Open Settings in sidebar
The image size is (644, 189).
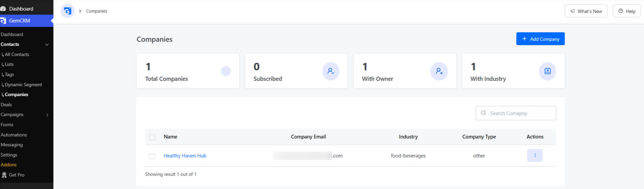[9, 155]
